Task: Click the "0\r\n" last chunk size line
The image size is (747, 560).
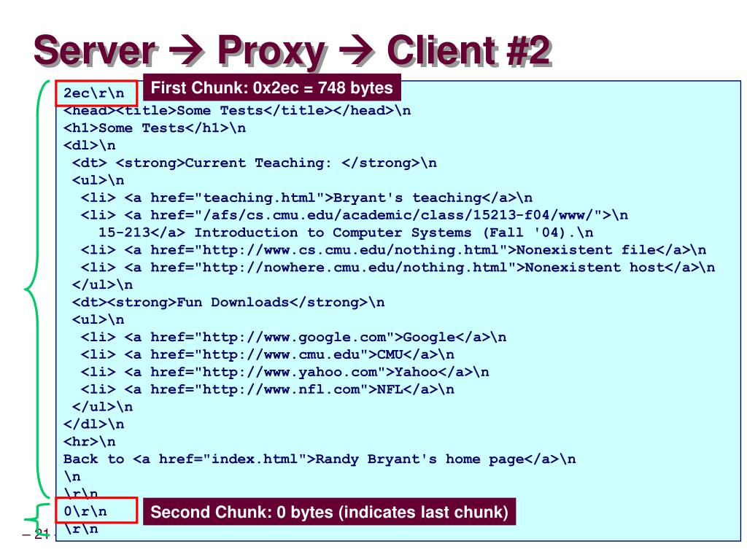Action: click(96, 511)
